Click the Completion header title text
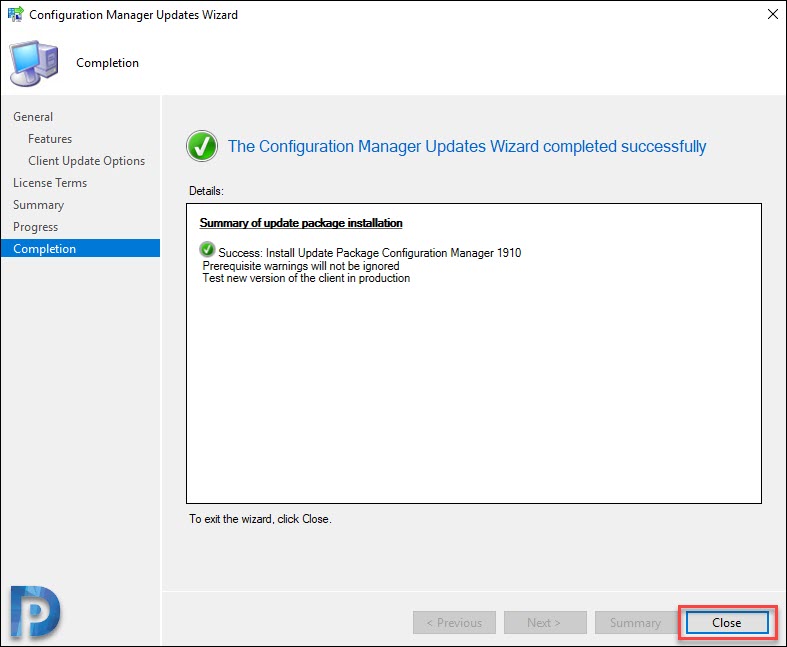787x647 pixels. (x=107, y=63)
